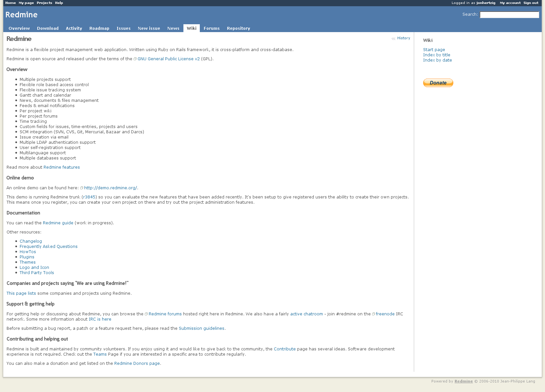
Task: Click the 'Documentation' heading
Action: coord(23,213)
